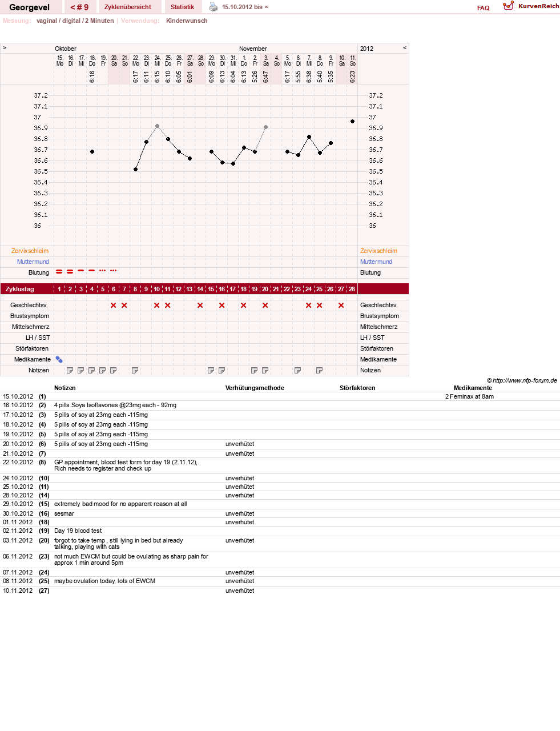Image resolution: width=560 pixels, height=731 pixels.
Task: Open the note icon on cycle day 23
Action: 297,370
